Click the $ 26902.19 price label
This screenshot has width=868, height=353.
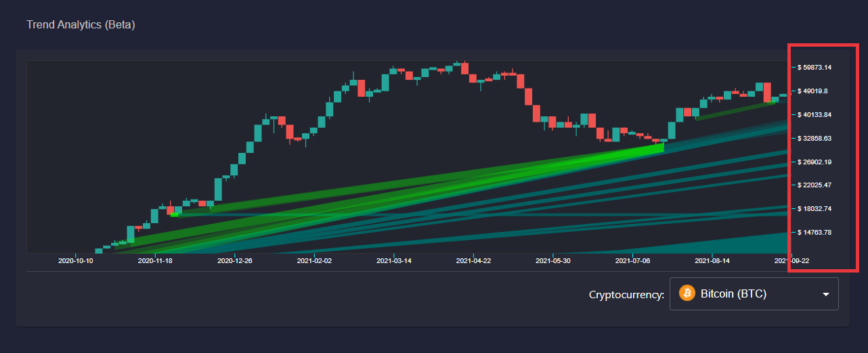815,162
